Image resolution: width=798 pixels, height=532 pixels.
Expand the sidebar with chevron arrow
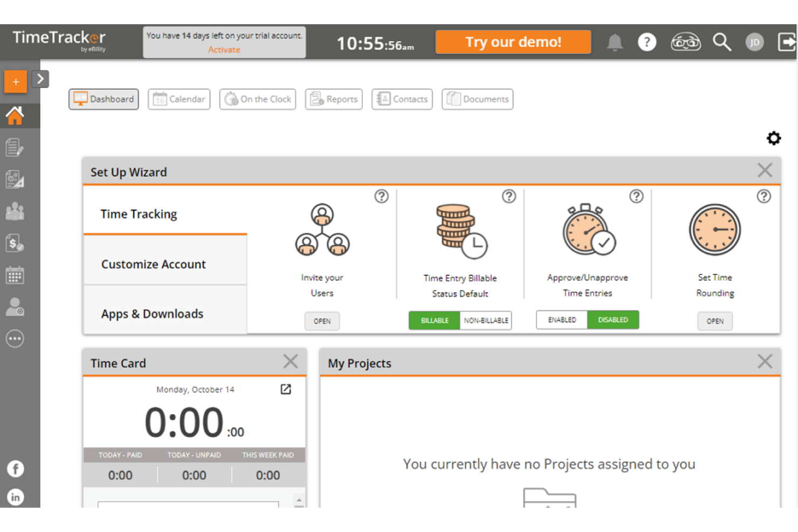point(40,79)
